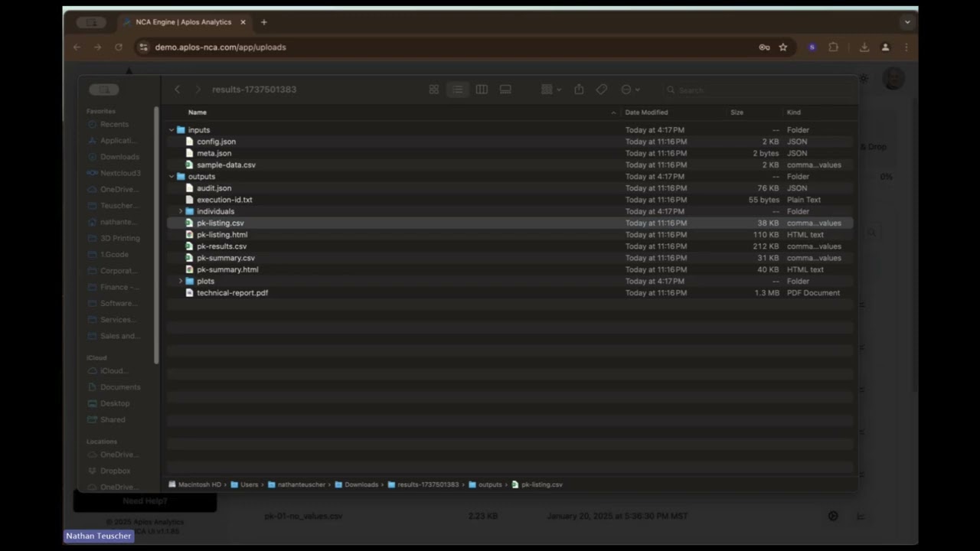This screenshot has height=551, width=980.
Task: Open Shared in the sidebar
Action: [112, 419]
